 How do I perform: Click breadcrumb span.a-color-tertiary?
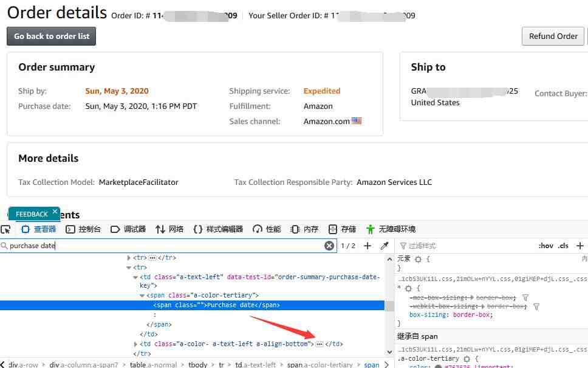point(320,364)
